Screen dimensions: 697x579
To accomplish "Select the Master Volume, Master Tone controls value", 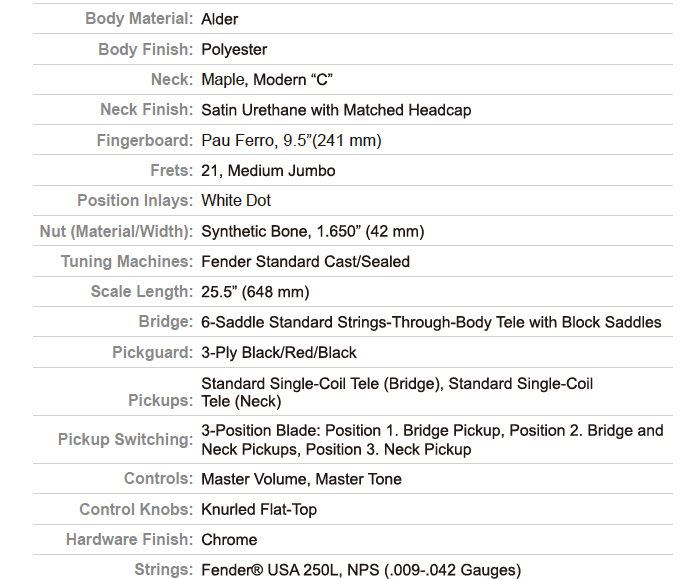I will [301, 479].
